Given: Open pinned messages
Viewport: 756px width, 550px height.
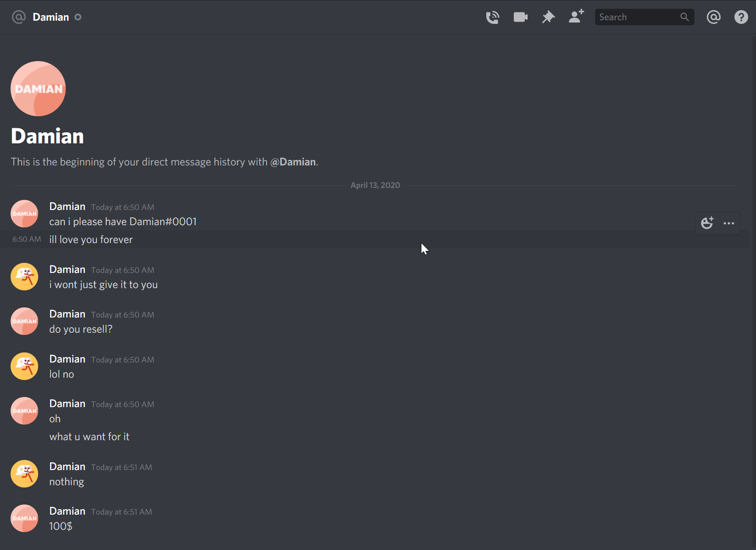Looking at the screenshot, I should click(x=548, y=17).
